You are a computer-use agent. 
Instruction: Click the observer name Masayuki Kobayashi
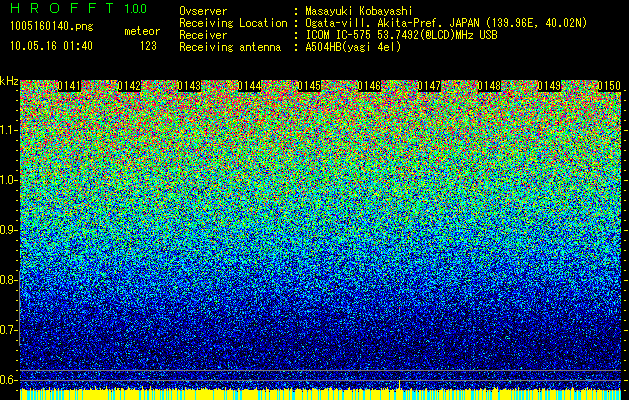(x=359, y=11)
